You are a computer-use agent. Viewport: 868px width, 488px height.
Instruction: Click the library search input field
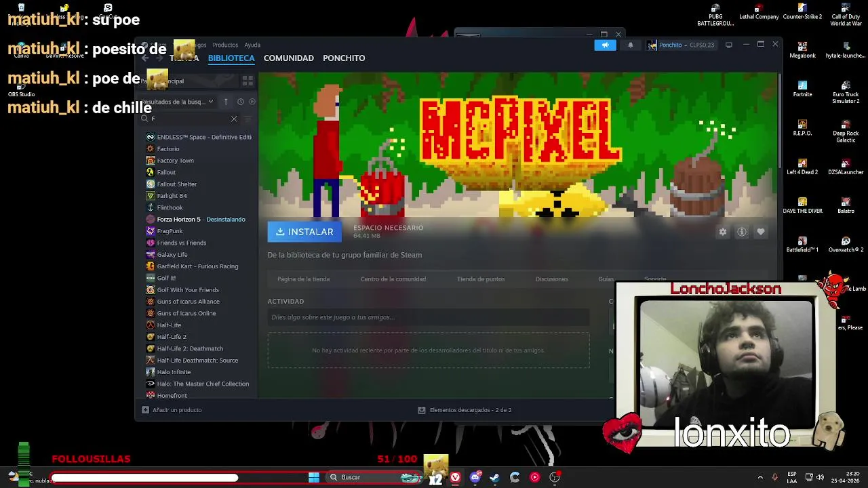pos(190,119)
